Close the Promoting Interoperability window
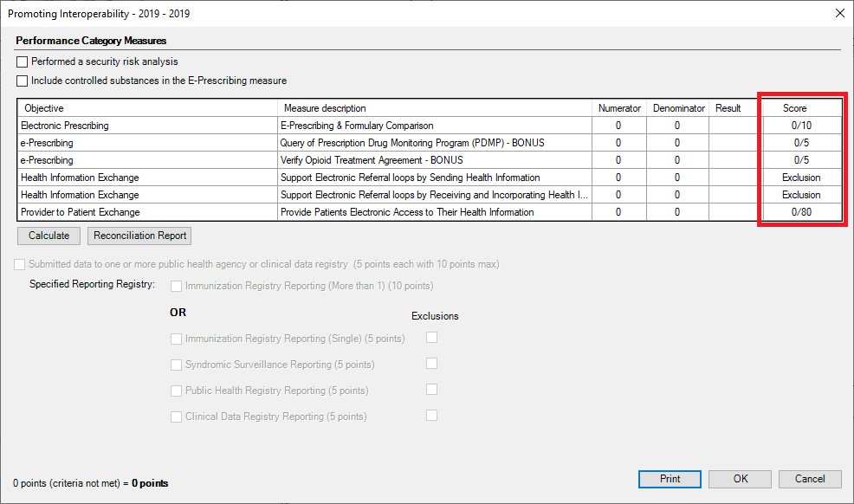The image size is (854, 504). (x=840, y=13)
